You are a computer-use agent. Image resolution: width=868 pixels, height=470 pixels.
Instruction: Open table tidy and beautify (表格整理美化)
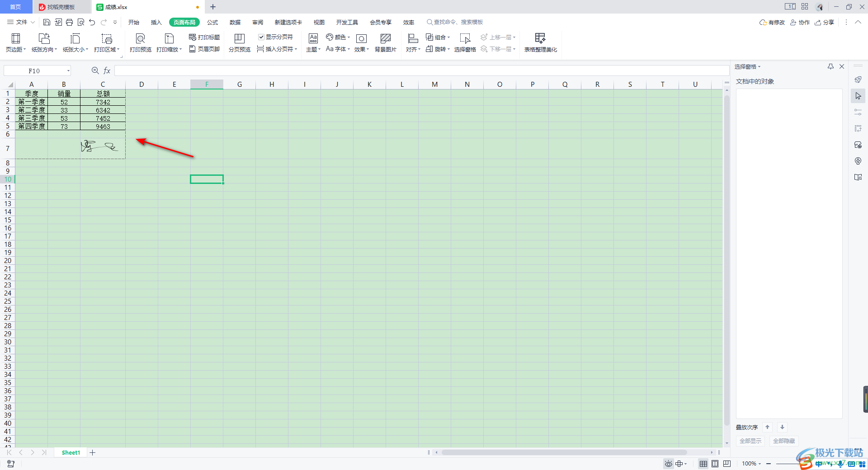click(x=541, y=43)
